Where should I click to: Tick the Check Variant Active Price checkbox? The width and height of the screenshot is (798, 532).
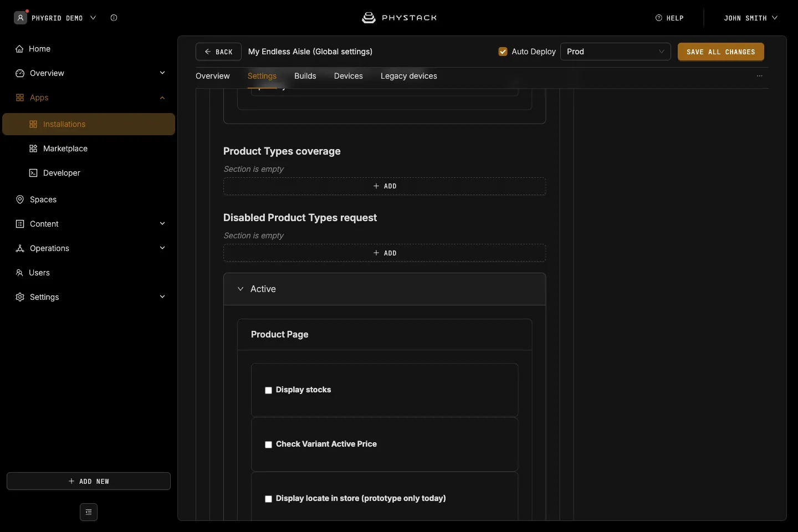click(x=268, y=444)
